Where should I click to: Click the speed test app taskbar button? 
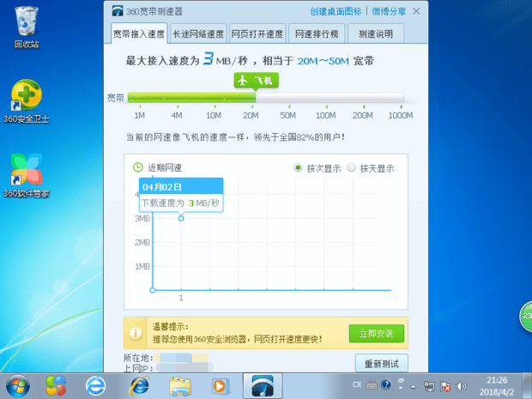(x=263, y=386)
